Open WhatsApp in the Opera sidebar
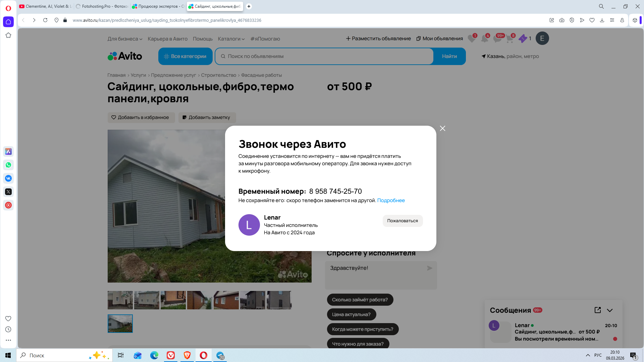The width and height of the screenshot is (644, 362). point(8,165)
